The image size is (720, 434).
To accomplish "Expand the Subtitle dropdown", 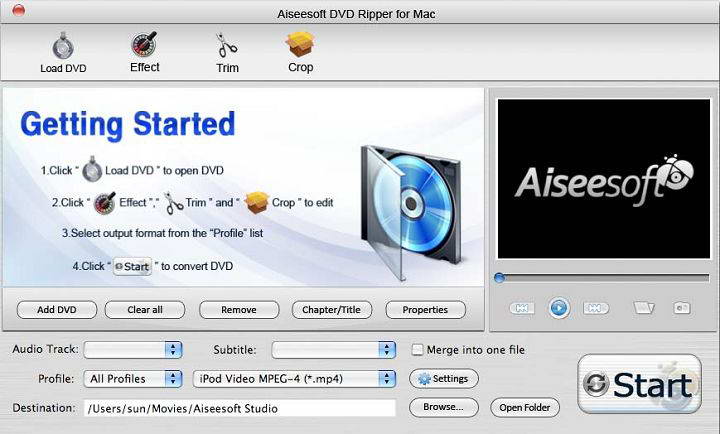I will coord(333,349).
